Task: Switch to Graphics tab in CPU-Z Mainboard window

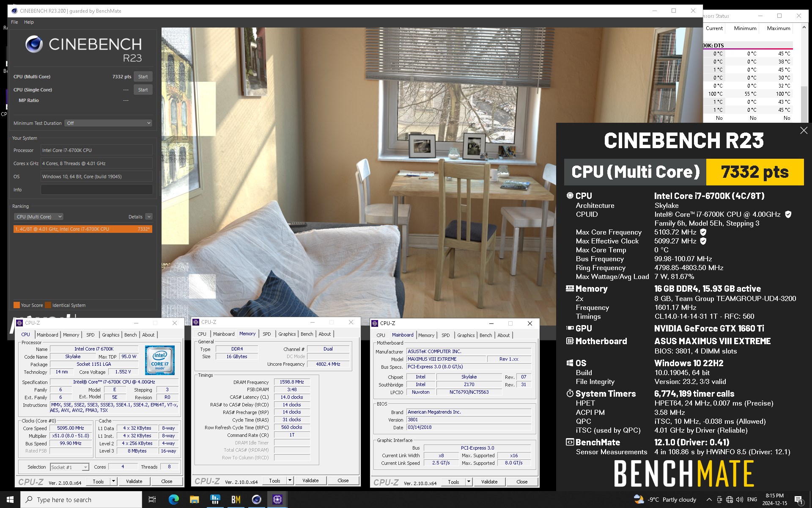Action: (x=466, y=335)
